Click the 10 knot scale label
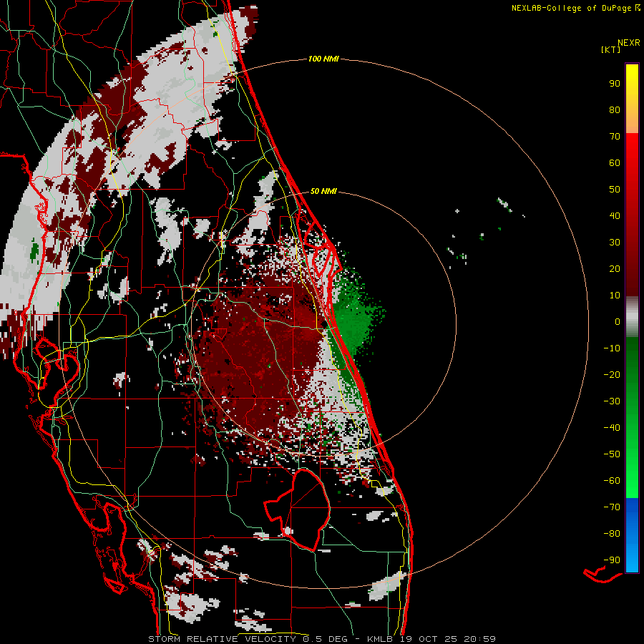 click(615, 296)
